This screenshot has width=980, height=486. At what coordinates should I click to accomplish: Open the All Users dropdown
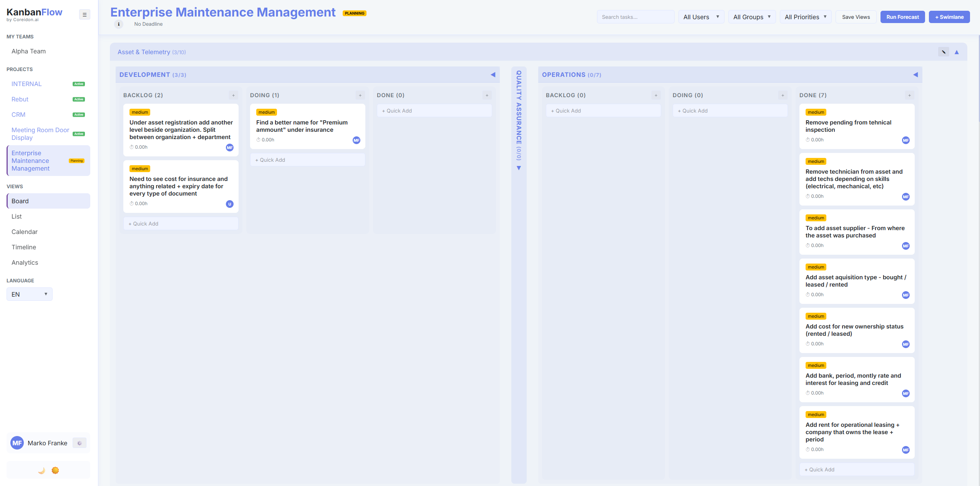701,17
